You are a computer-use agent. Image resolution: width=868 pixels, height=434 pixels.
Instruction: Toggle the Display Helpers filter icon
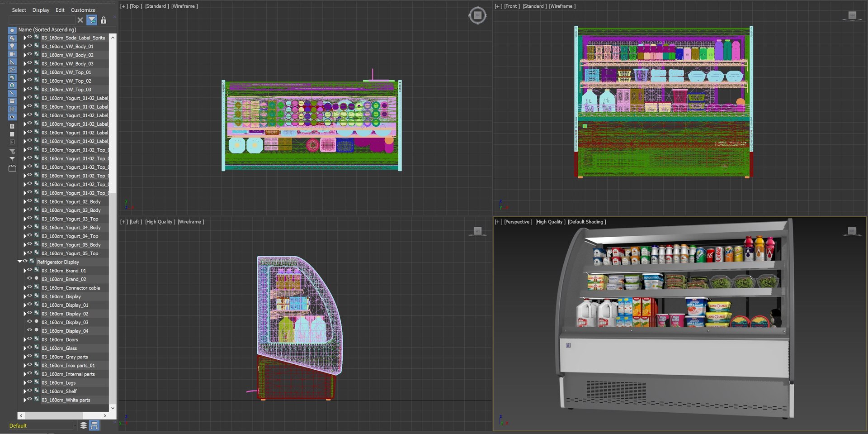[12, 62]
